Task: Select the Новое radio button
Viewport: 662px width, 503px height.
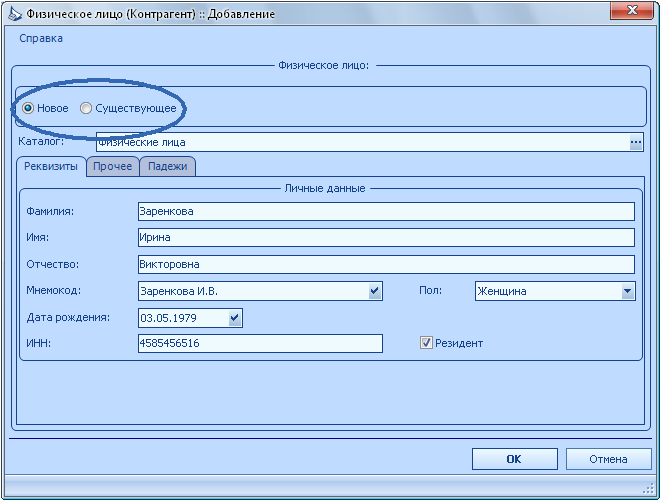Action: pyautogui.click(x=28, y=109)
